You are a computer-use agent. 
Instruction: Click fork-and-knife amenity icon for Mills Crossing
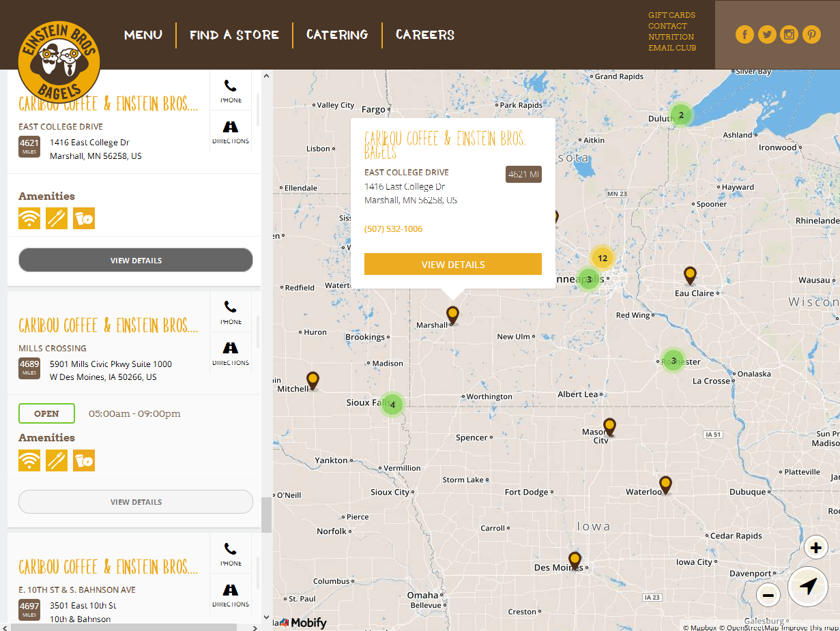57,460
